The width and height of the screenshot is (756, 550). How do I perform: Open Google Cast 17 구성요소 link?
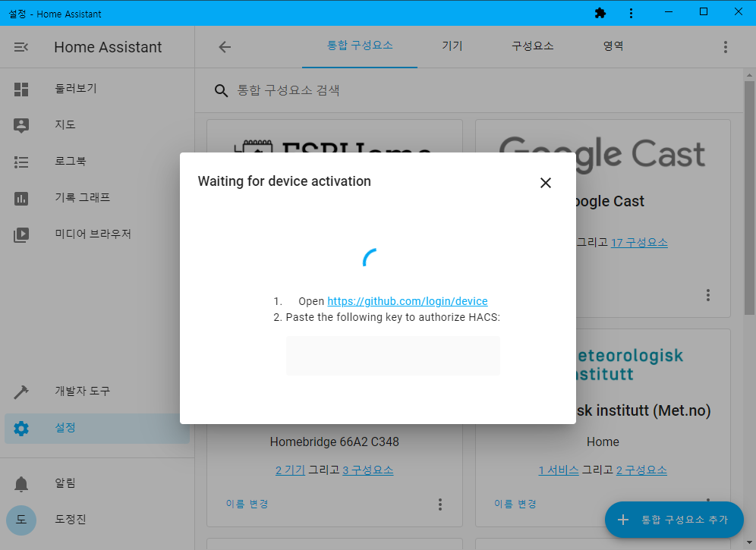(x=639, y=243)
